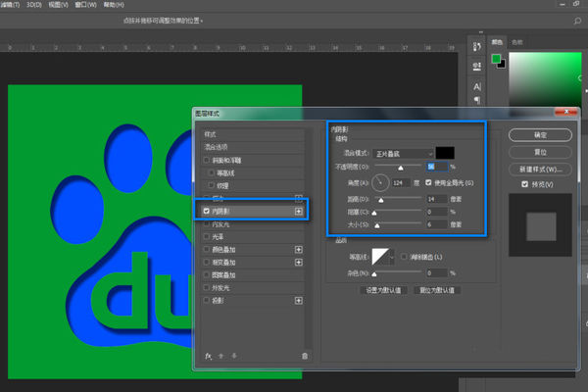Enable the 颜色叠加 checkbox

(206, 250)
